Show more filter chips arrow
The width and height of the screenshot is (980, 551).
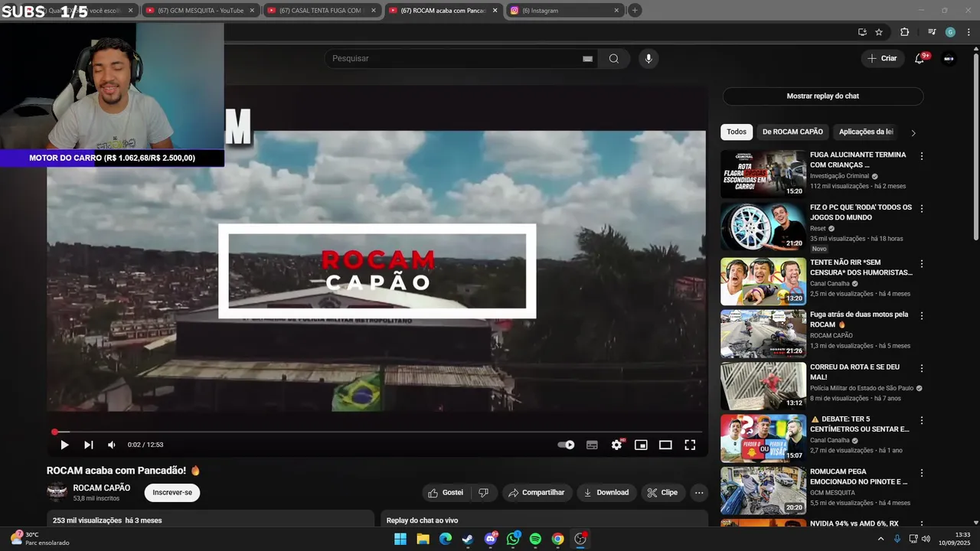(913, 132)
